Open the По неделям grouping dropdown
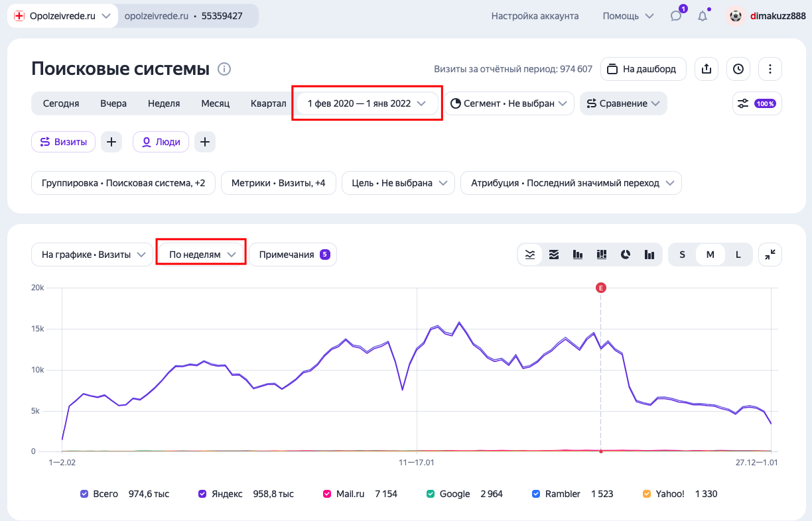Image resolution: width=812 pixels, height=521 pixels. tap(202, 255)
